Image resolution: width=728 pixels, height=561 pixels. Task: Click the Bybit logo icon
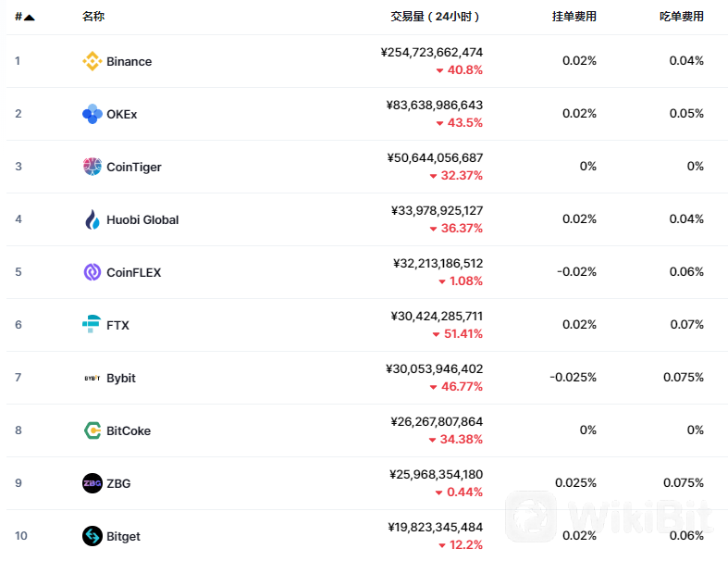92,378
